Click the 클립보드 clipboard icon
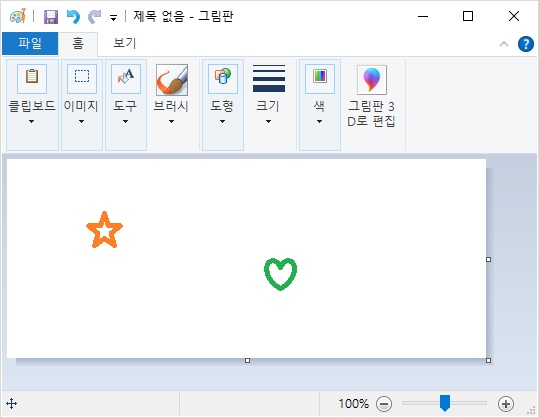Viewport: 539px width, 418px height. click(32, 79)
